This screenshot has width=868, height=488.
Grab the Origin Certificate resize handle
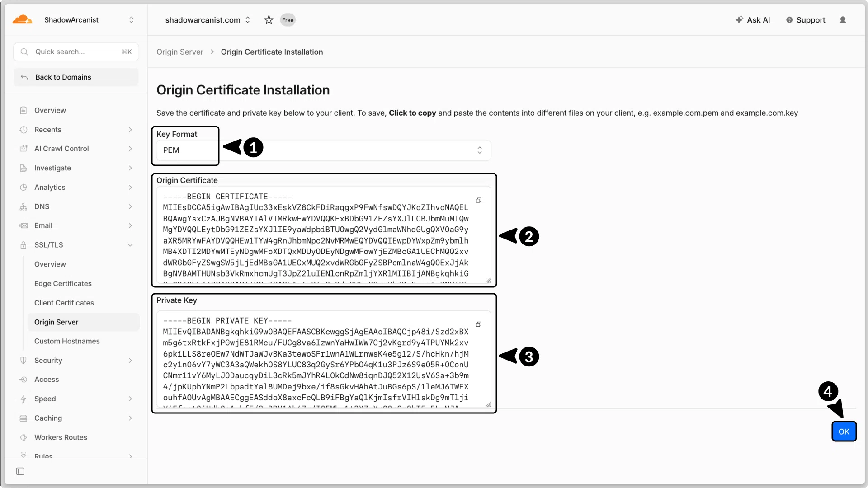tap(488, 281)
